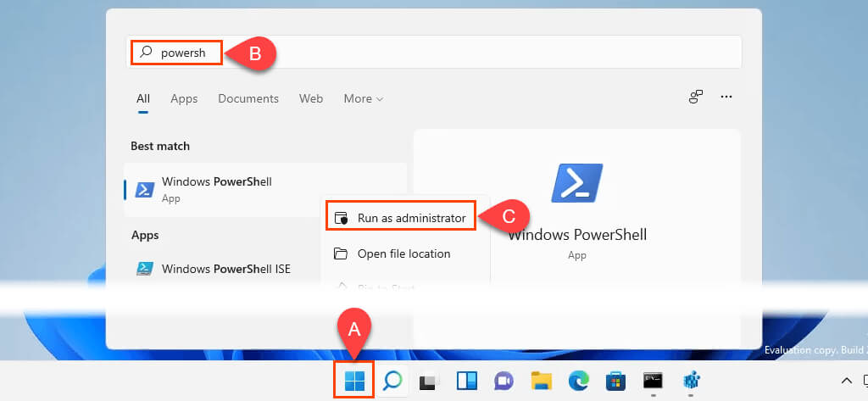Switch to the Apps search tab
868x401 pixels.
click(184, 98)
